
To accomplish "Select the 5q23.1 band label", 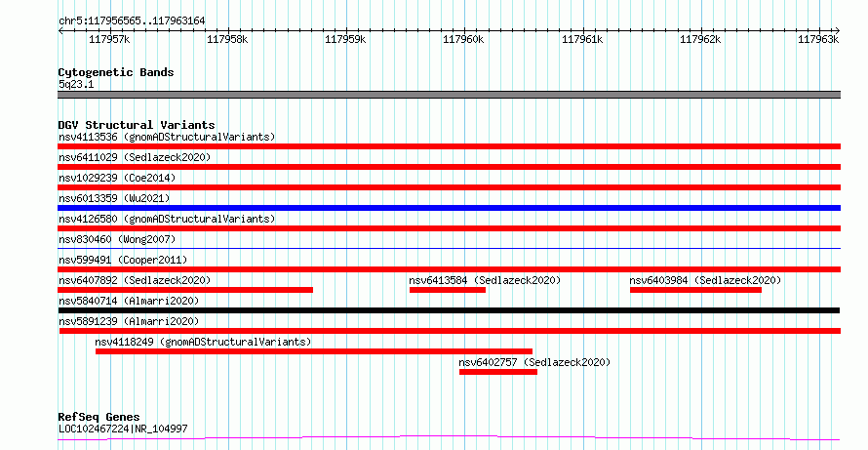I will click(76, 84).
